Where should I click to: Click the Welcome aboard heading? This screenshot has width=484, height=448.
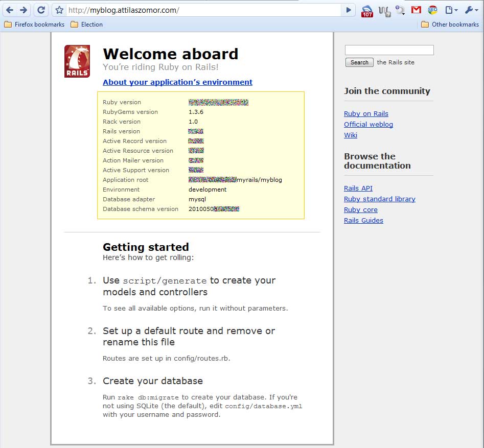(x=170, y=54)
